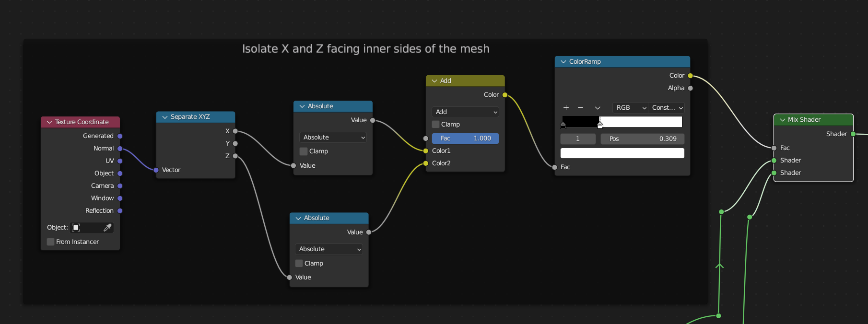Viewport: 868px width, 324px height.
Task: Collapse the Add node
Action: click(434, 81)
